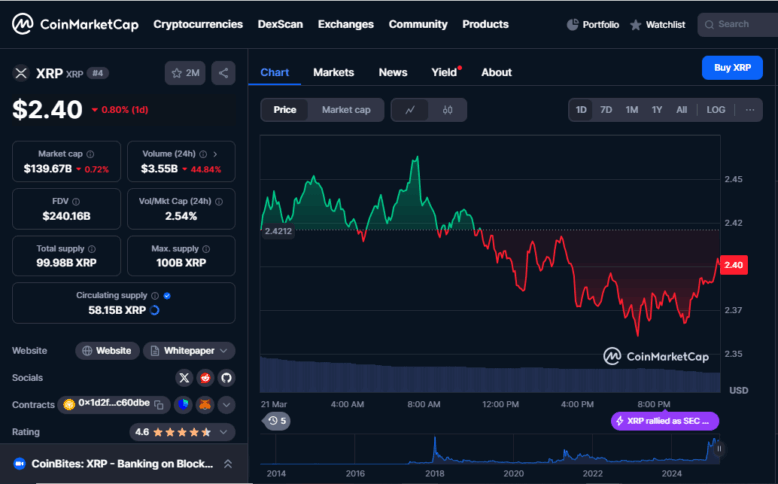
Task: Open the Website link button
Action: [x=107, y=351]
